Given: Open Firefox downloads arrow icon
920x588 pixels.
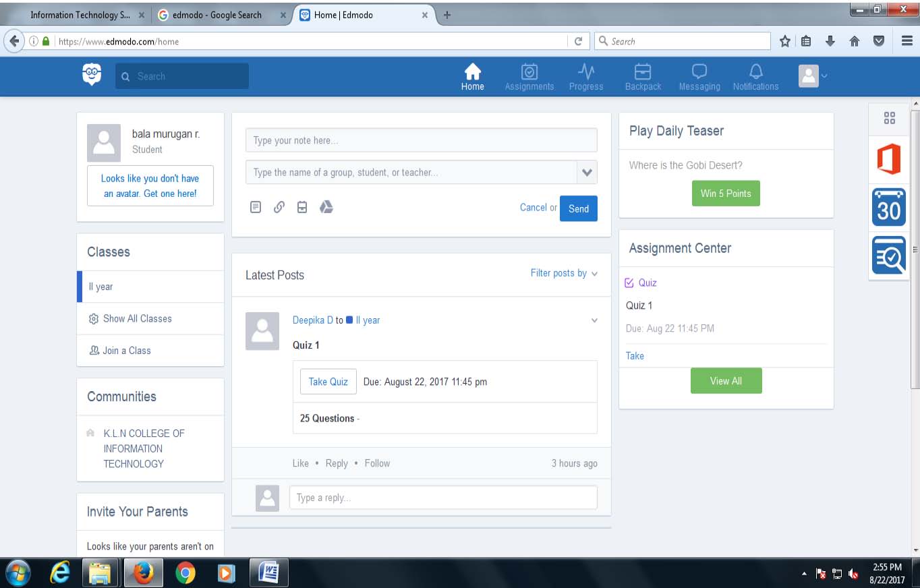Looking at the screenshot, I should [830, 41].
